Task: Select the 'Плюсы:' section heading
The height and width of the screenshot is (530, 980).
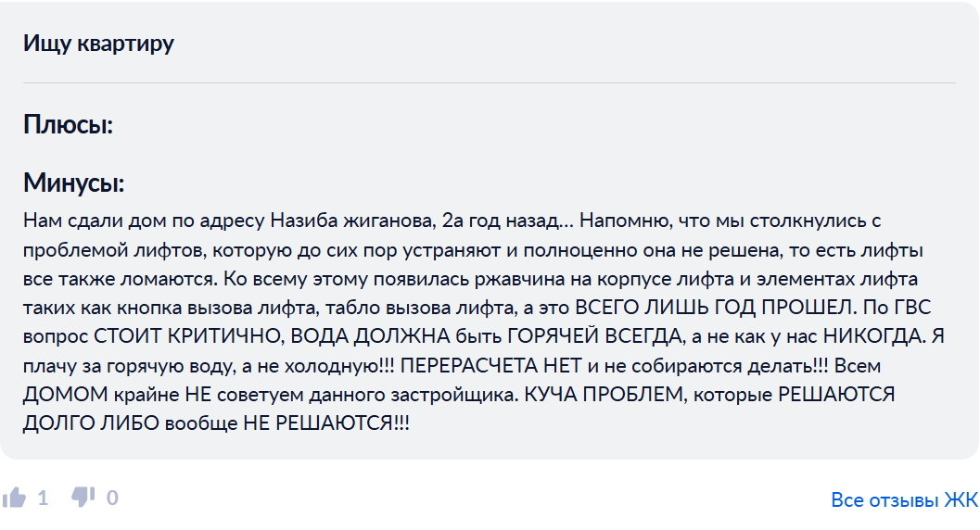Action: pyautogui.click(x=68, y=124)
